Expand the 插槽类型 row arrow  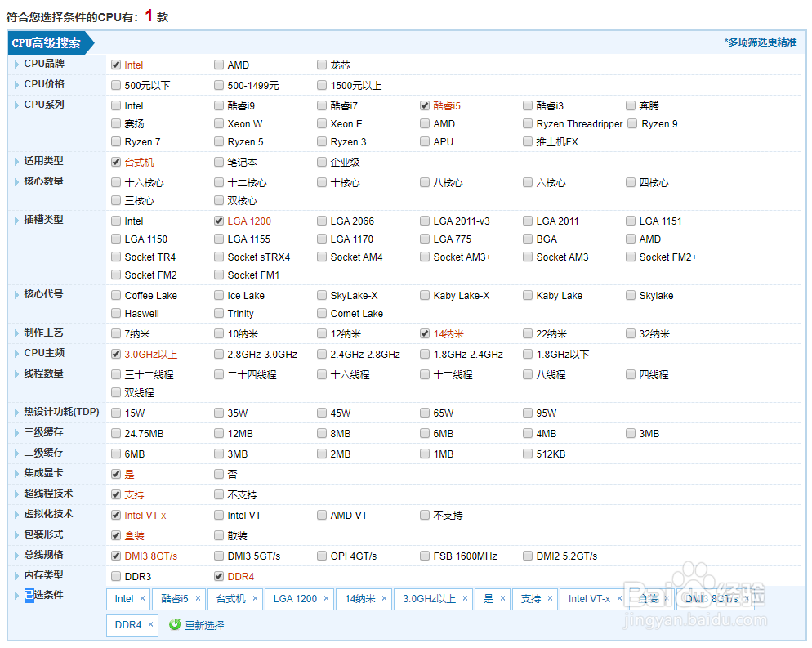pos(16,220)
